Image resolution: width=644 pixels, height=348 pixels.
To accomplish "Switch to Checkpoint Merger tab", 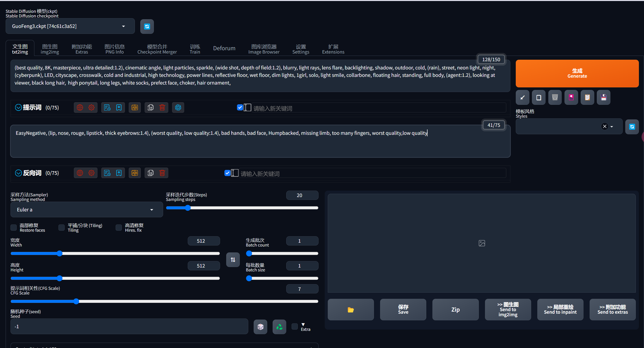I will click(157, 49).
